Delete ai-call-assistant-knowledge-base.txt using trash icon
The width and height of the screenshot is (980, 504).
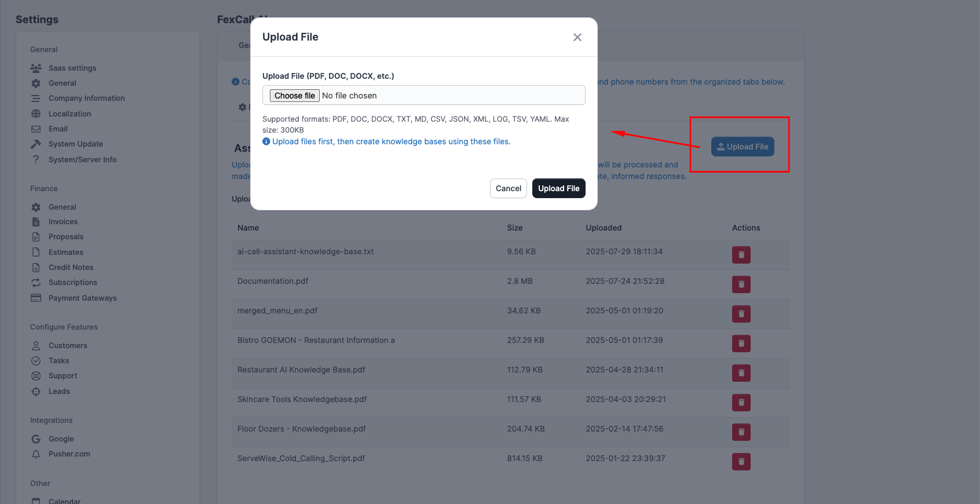pos(741,255)
